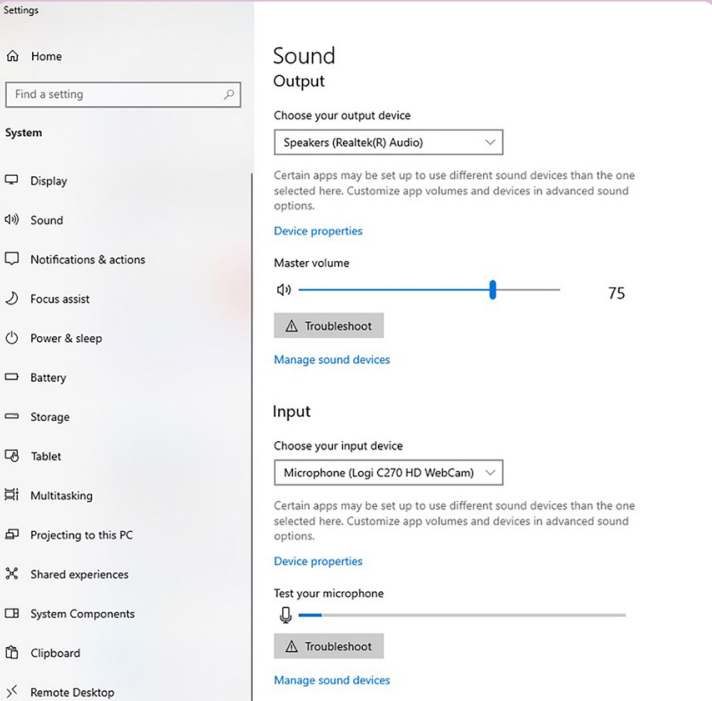Click Choose your output device label
Image resolution: width=712 pixels, height=701 pixels.
point(342,116)
